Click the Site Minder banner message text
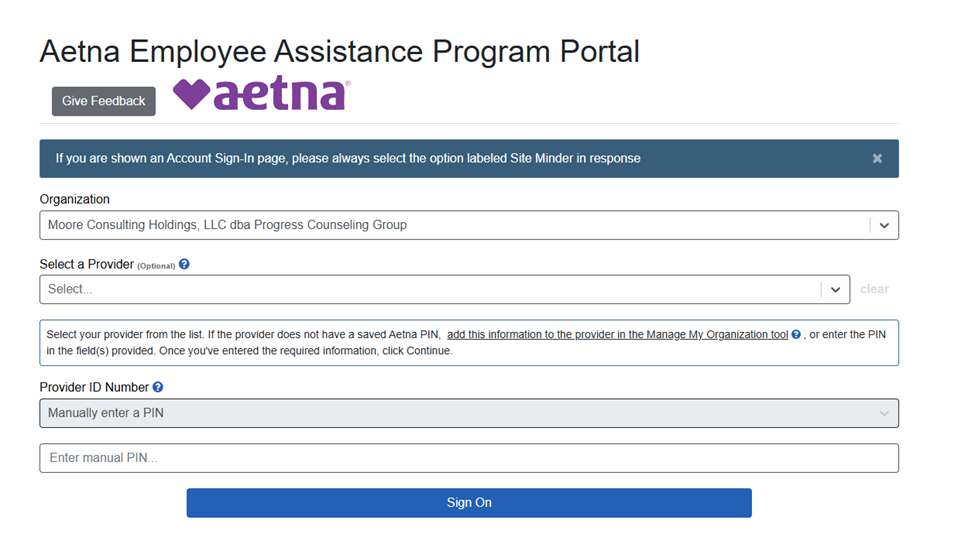 [348, 158]
